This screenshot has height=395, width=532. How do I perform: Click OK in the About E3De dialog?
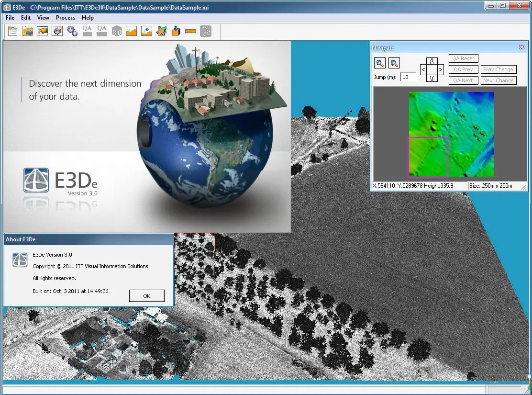click(x=147, y=295)
